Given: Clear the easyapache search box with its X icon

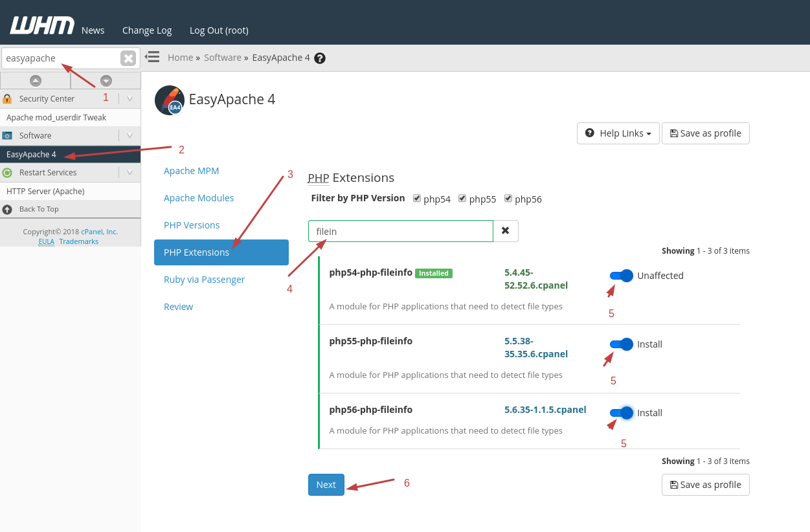Looking at the screenshot, I should tap(128, 58).
